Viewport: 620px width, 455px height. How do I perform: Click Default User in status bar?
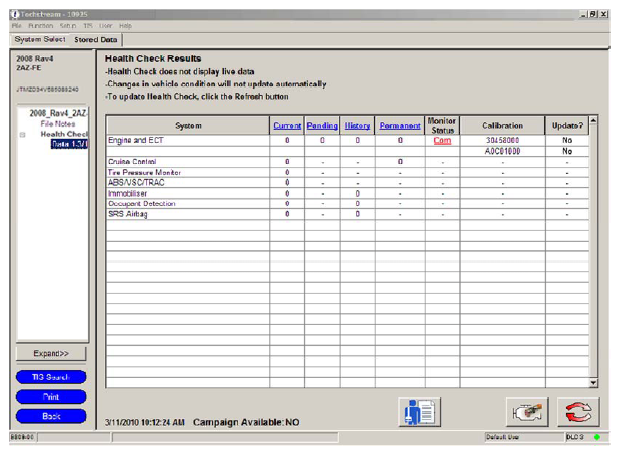(x=503, y=437)
